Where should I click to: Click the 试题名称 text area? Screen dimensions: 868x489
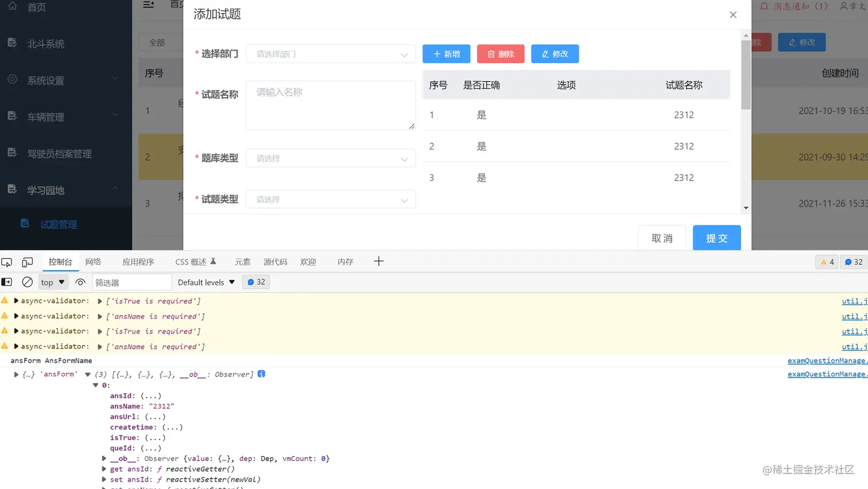(x=331, y=105)
